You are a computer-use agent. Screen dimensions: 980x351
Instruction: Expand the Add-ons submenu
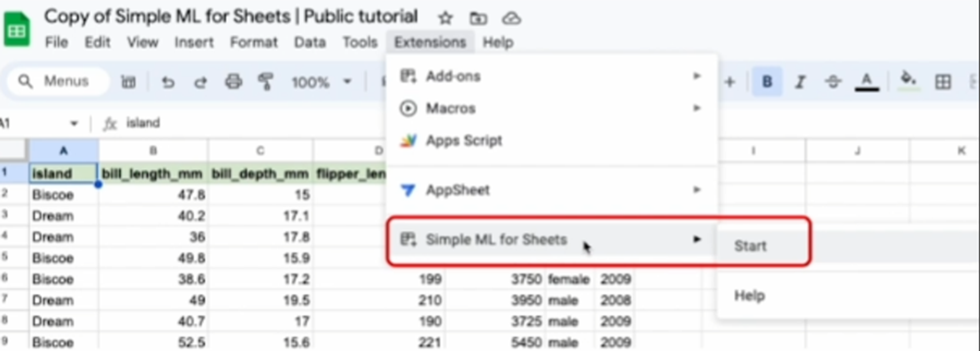pos(552,76)
